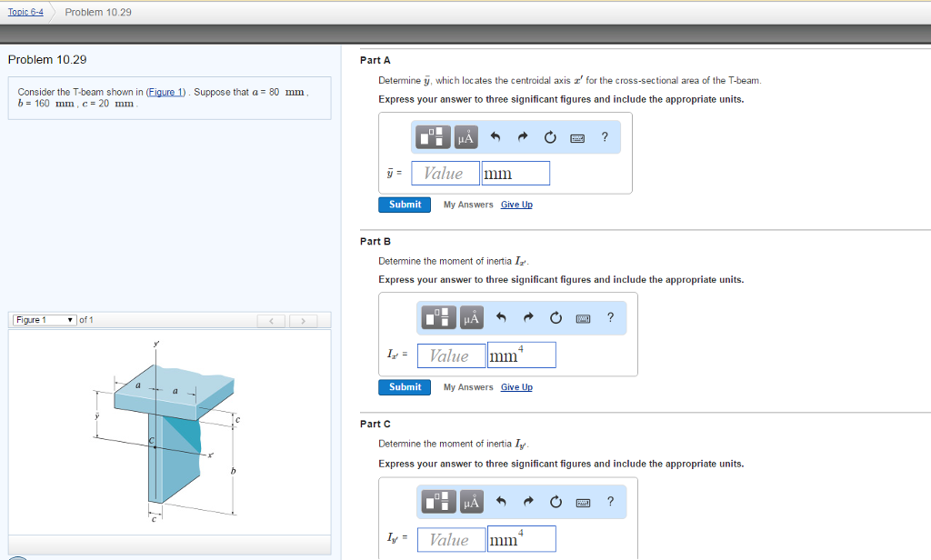The height and width of the screenshot is (560, 931).
Task: Open the equation template icon in Part B
Action: coord(437,317)
